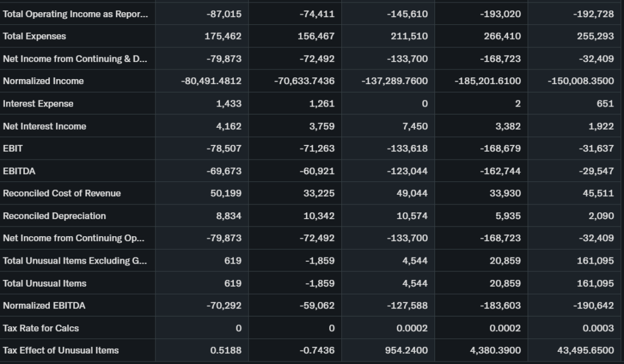Select the EBITDA cell showing -123,044

click(x=407, y=171)
